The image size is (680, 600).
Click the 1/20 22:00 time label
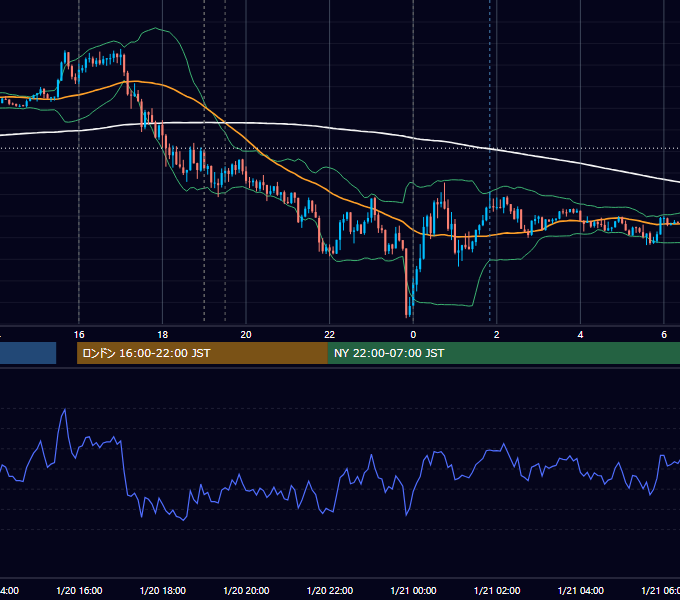coord(330,590)
